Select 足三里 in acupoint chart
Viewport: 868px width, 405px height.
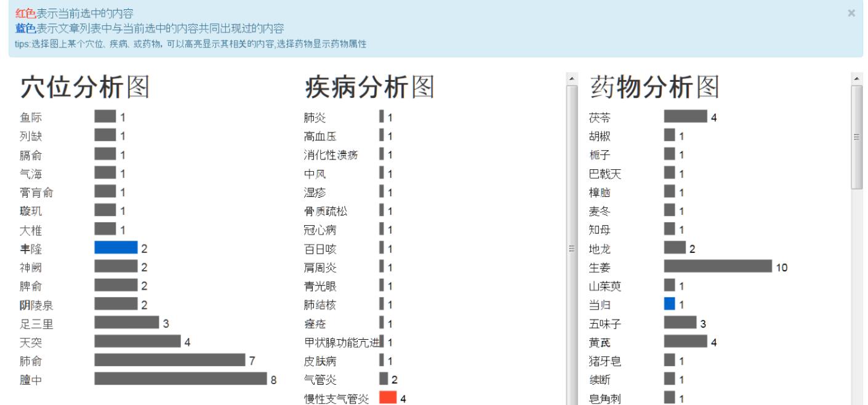[36, 323]
